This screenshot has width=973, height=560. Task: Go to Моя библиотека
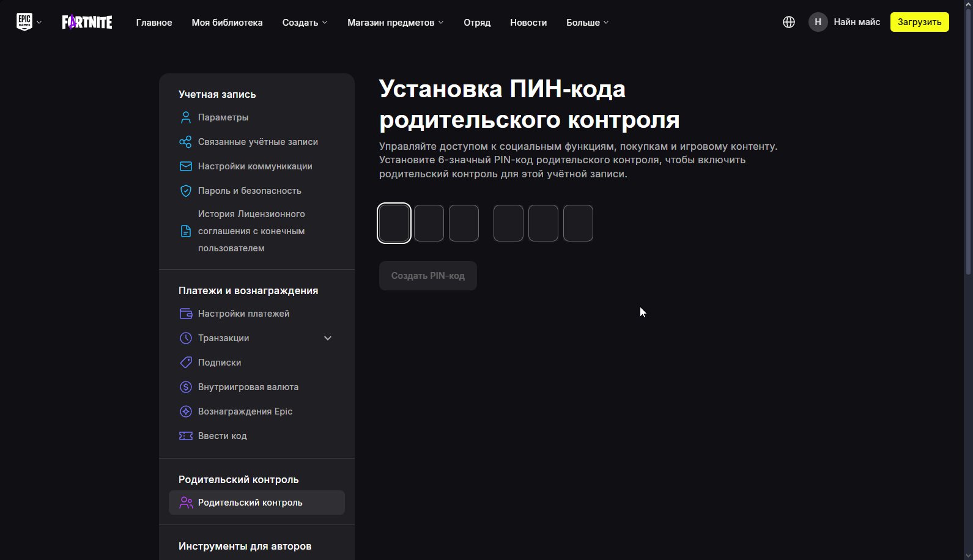pos(227,23)
